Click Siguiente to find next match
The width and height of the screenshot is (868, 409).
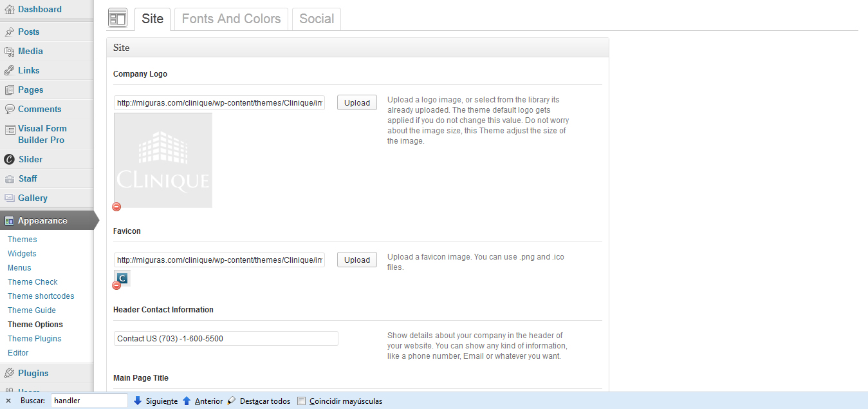click(156, 401)
